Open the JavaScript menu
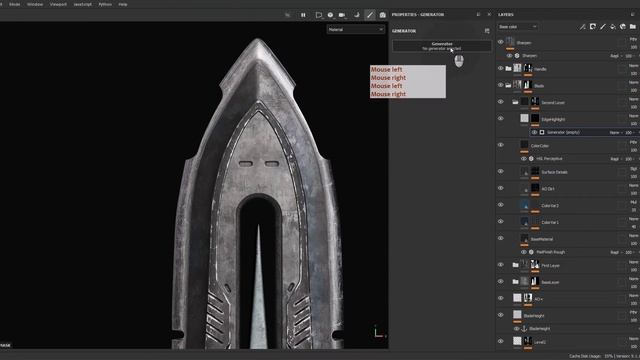This screenshot has height=360, width=640. pos(82,4)
